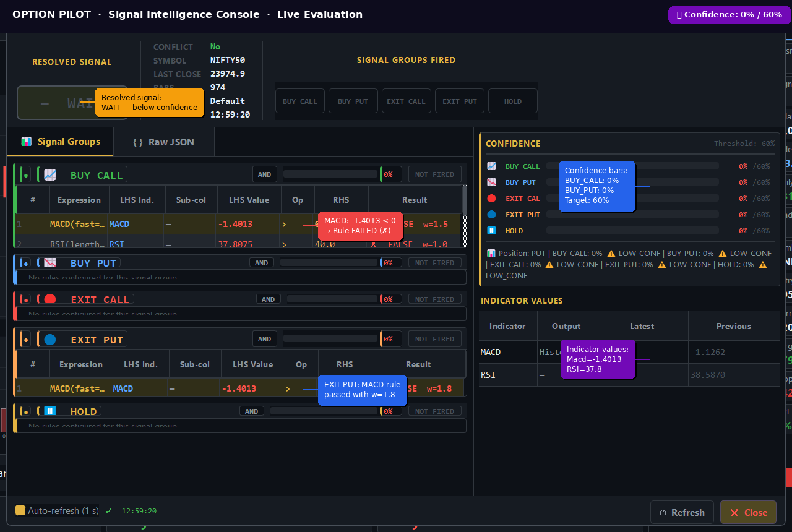Viewport: 792px width, 532px height.
Task: Expand the EXIT CALL group header
Action: 240,299
